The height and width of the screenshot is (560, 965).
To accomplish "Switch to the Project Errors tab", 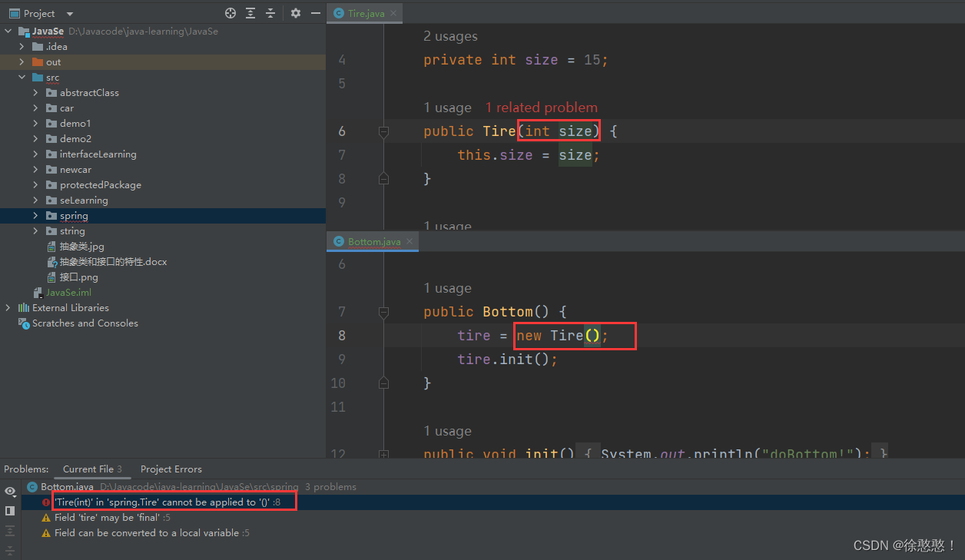I will pos(171,469).
